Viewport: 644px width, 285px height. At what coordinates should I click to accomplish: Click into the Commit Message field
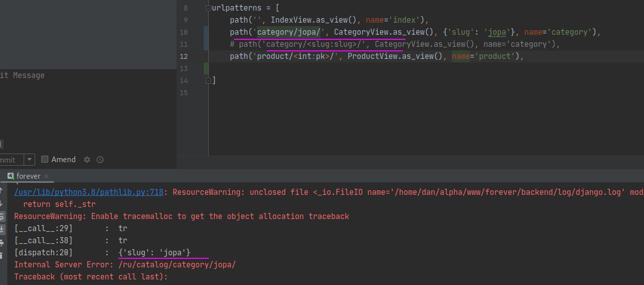coord(88,106)
